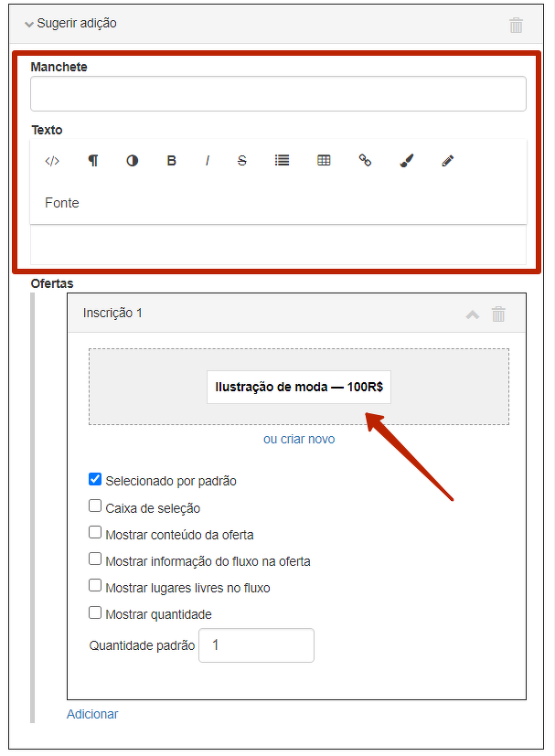Insert a table in the editor

point(324,161)
